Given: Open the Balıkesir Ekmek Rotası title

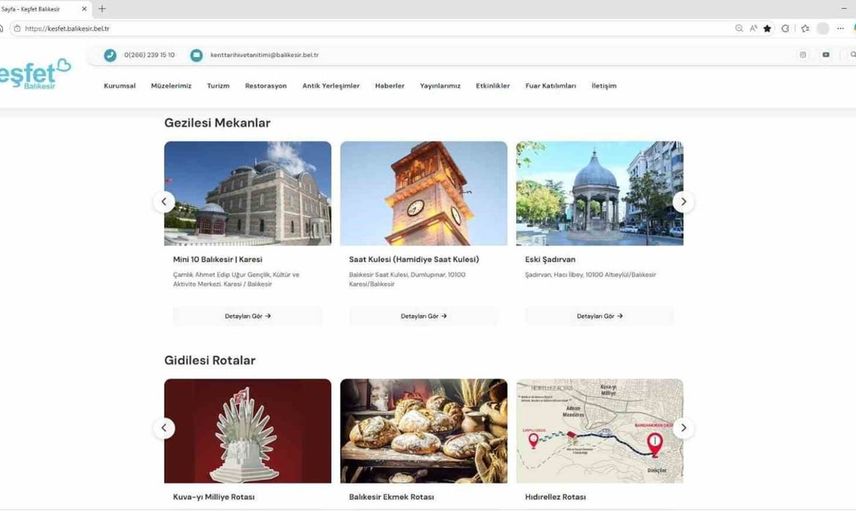Looking at the screenshot, I should [391, 497].
